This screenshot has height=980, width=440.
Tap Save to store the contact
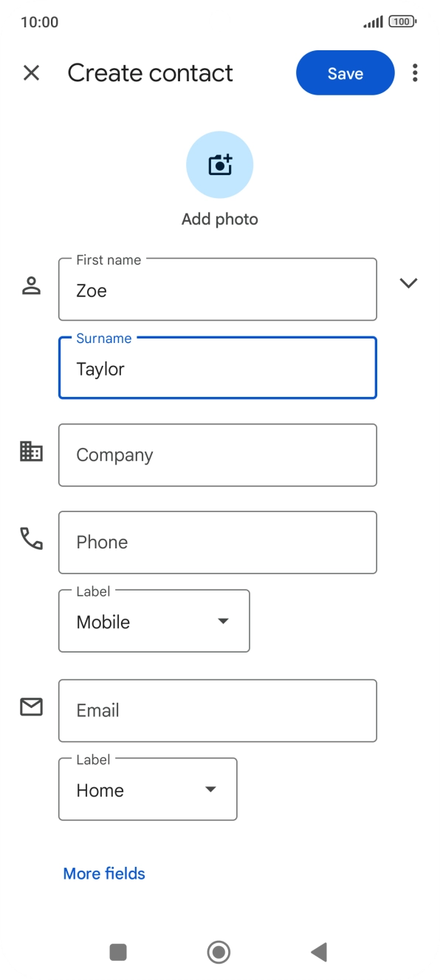click(345, 72)
